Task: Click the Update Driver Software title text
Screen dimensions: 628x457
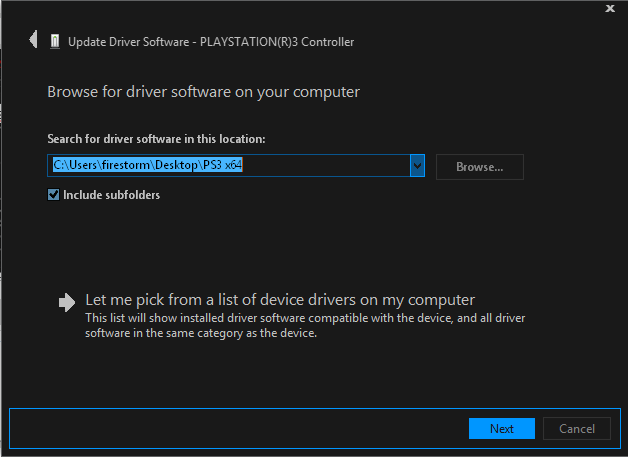Action: 211,42
